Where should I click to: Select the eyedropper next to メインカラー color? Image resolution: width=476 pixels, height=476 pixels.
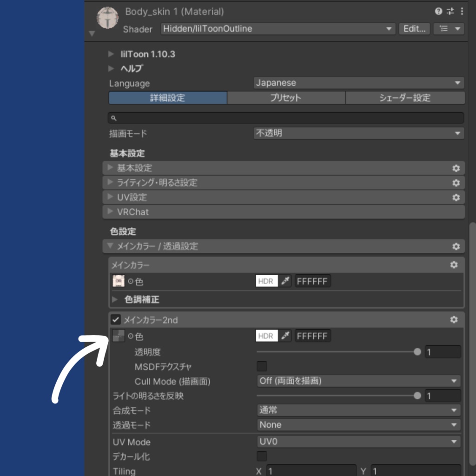tap(285, 281)
